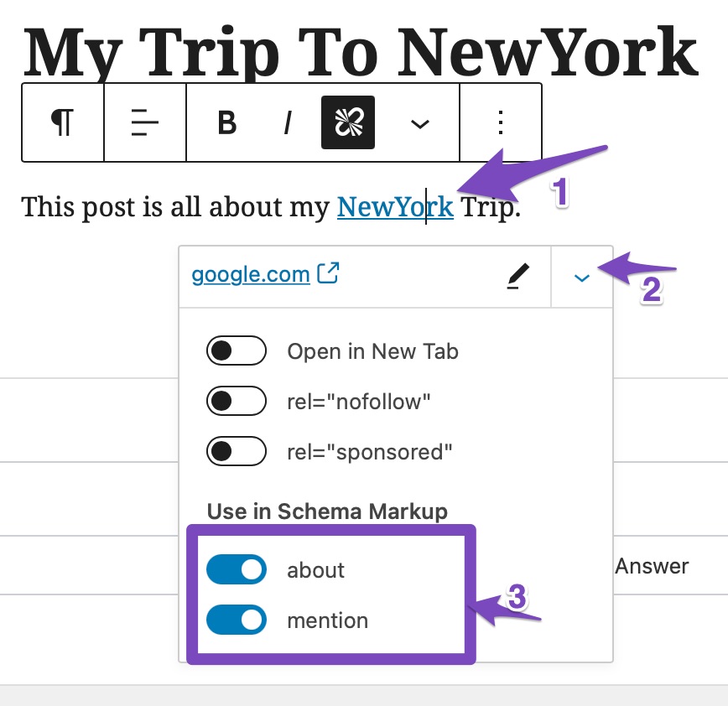Enable the rel="sponsored" toggle
The height and width of the screenshot is (706, 728).
(236, 452)
